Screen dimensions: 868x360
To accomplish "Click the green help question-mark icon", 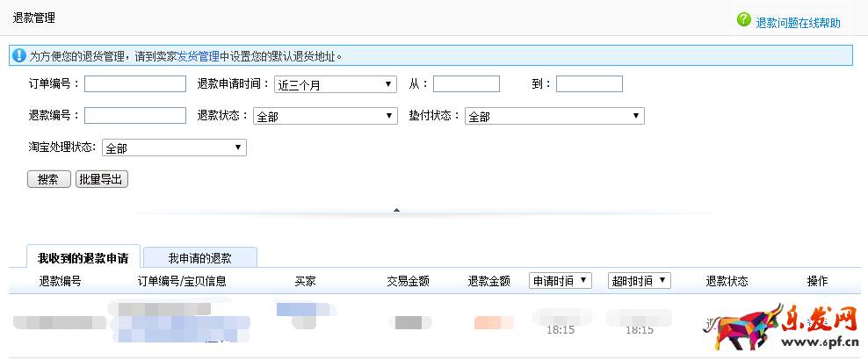I will click(x=744, y=19).
